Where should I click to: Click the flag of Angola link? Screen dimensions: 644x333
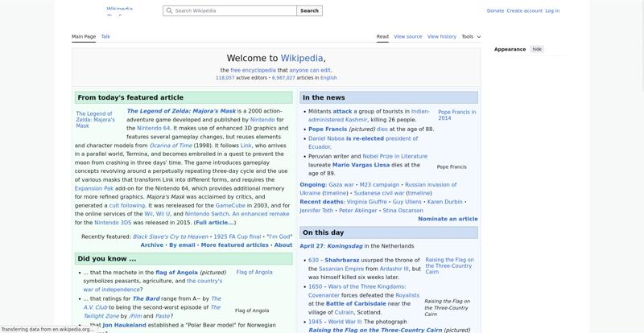176,272
